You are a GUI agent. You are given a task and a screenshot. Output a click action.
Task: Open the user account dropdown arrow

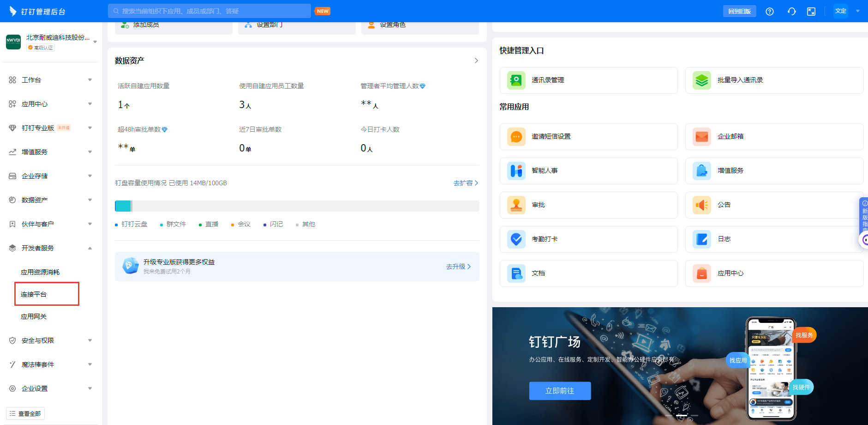click(x=858, y=11)
